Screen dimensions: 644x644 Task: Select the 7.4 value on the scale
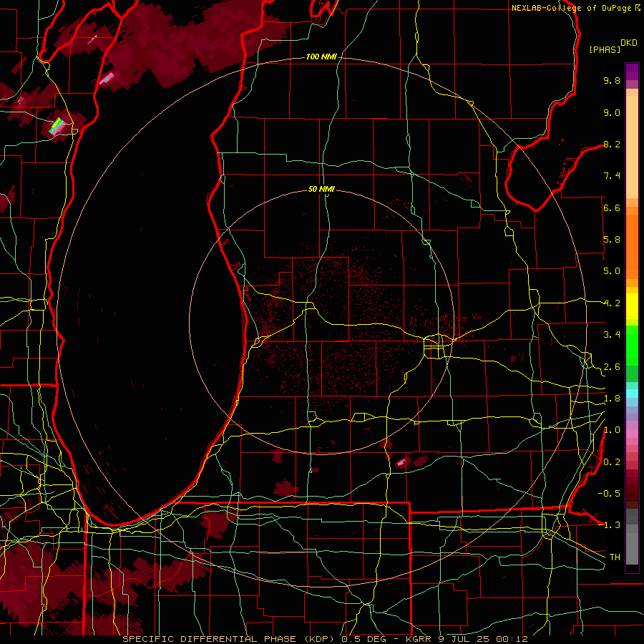[612, 176]
